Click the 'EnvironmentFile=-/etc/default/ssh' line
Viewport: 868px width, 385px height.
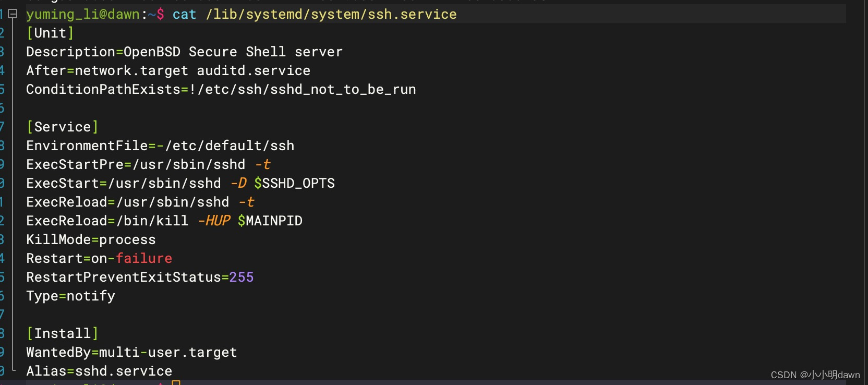(x=160, y=146)
